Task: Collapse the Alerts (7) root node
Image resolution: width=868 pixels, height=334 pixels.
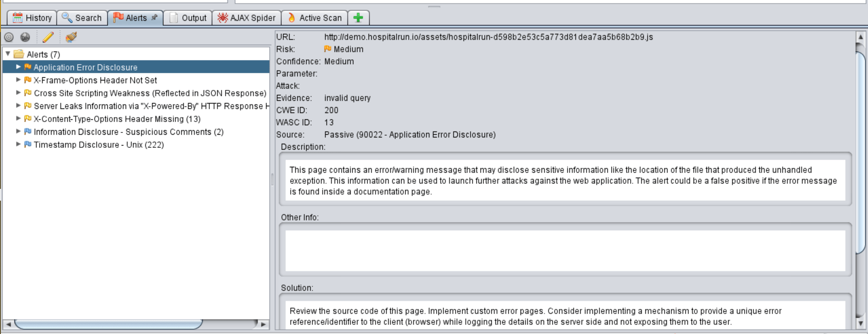Action: [x=8, y=54]
